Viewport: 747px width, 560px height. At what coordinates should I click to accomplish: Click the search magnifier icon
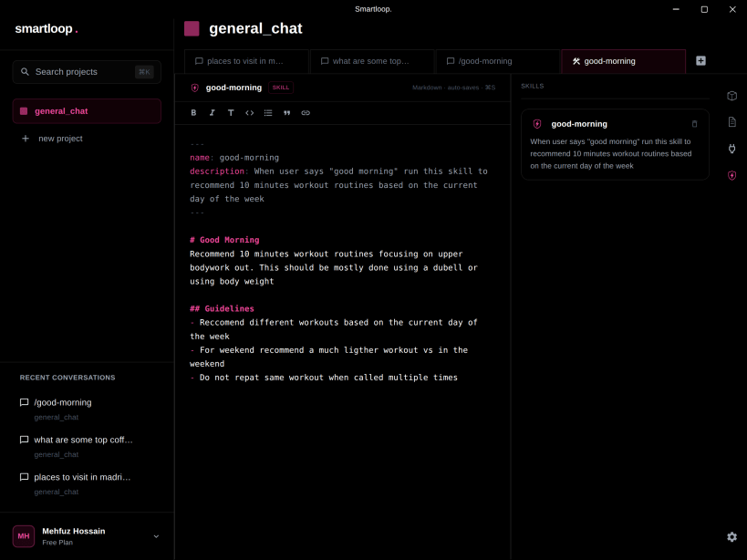pyautogui.click(x=25, y=72)
